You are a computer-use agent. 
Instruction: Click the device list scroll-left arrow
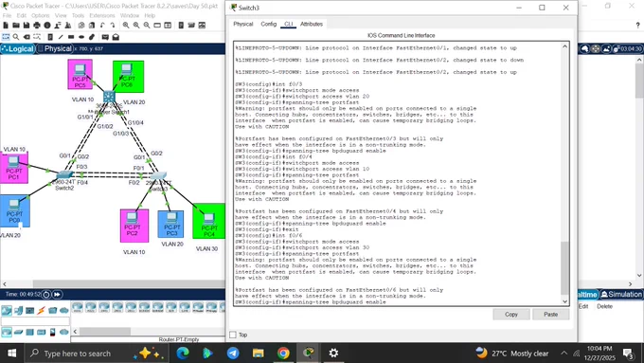75,332
